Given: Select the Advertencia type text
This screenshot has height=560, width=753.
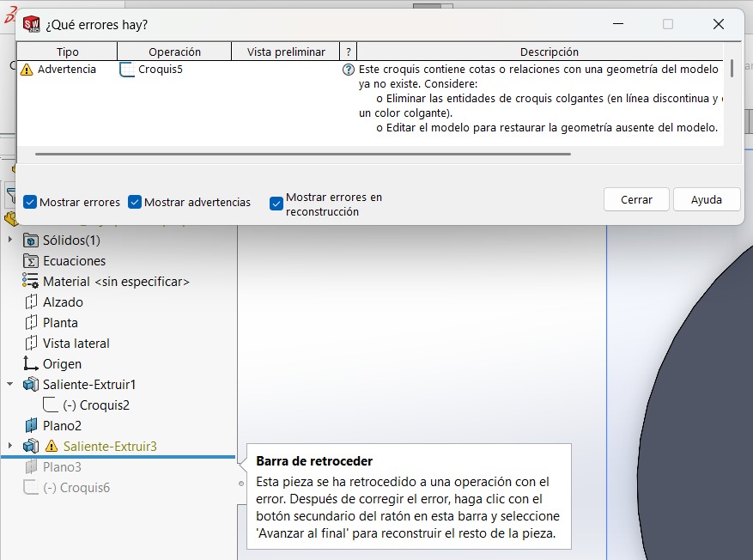Looking at the screenshot, I should [x=67, y=70].
